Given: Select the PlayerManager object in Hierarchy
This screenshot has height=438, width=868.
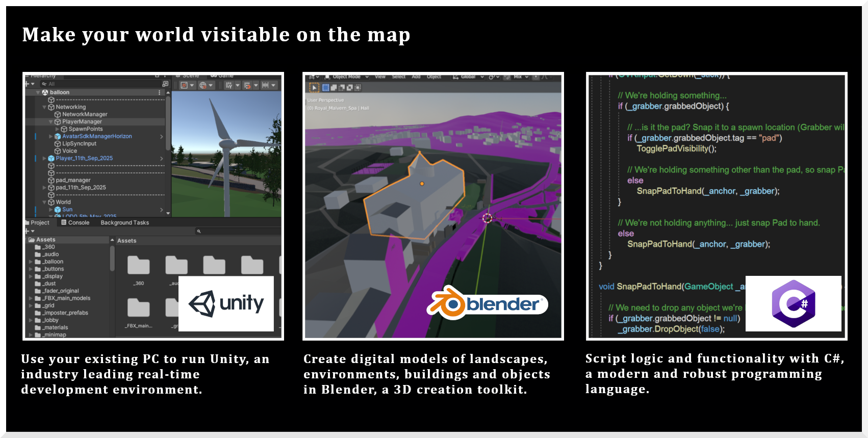Looking at the screenshot, I should pos(82,122).
